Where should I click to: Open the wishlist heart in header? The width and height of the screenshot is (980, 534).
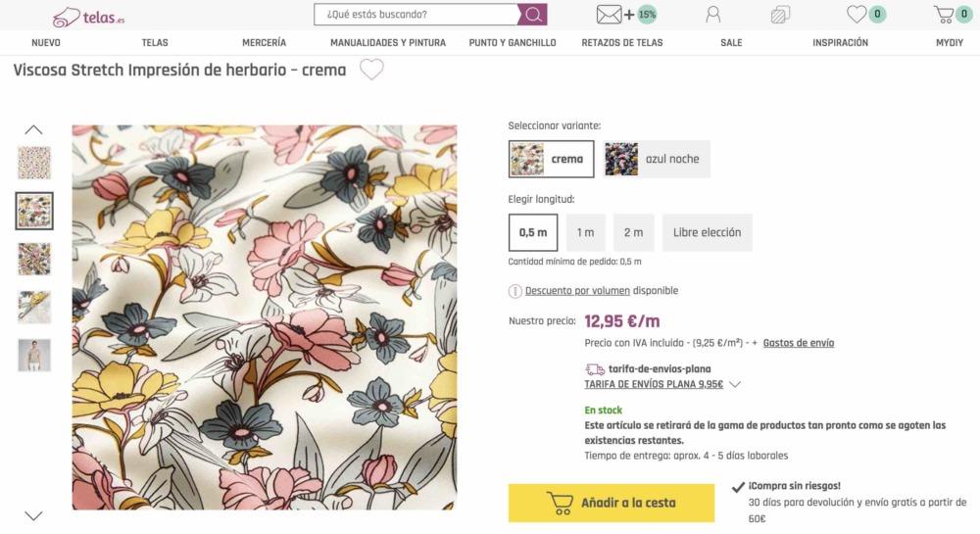(x=857, y=15)
